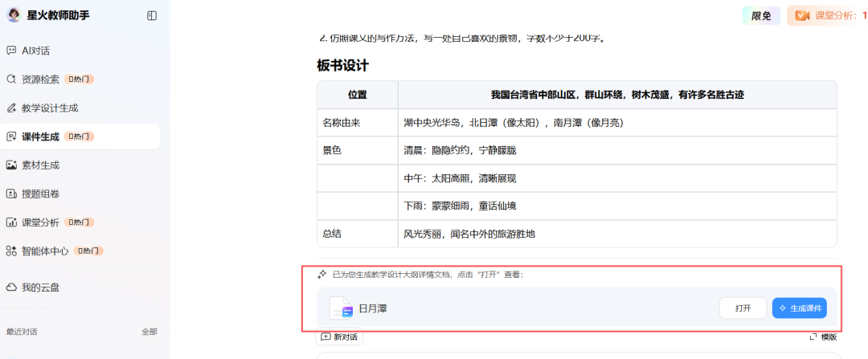The image size is (868, 359).
Task: Click the 限免 badge in the top bar
Action: [x=761, y=16]
